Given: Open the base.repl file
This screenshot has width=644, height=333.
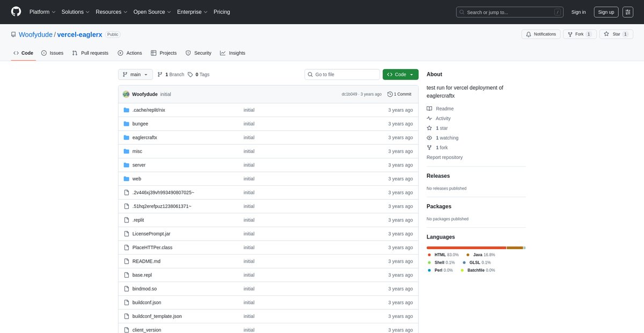Looking at the screenshot, I should click(142, 275).
